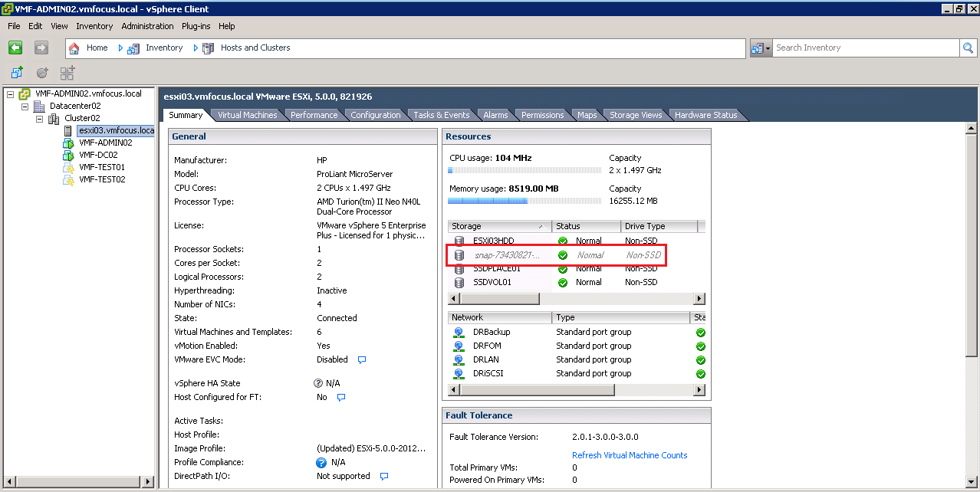The image size is (980, 492).
Task: Click the DRBackup network icon
Action: pos(459,332)
